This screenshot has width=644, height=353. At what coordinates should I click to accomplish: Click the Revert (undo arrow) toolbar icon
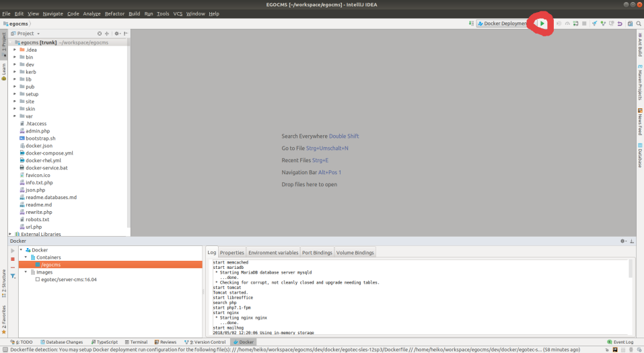[x=620, y=24]
